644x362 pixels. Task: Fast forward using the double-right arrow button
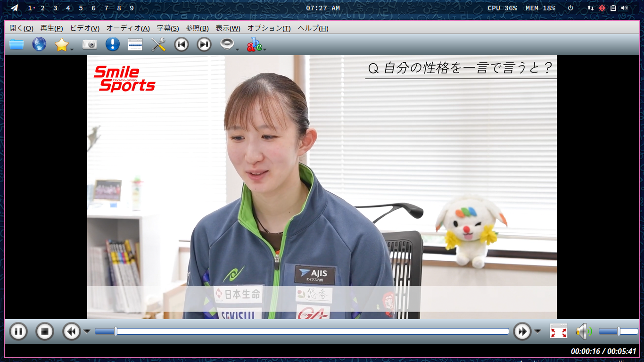[x=522, y=331]
